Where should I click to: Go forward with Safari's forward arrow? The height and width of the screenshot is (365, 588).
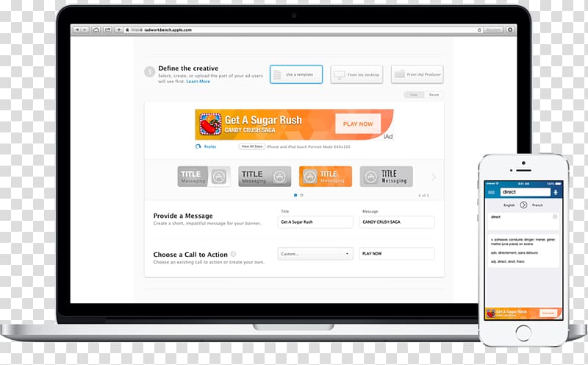click(85, 29)
